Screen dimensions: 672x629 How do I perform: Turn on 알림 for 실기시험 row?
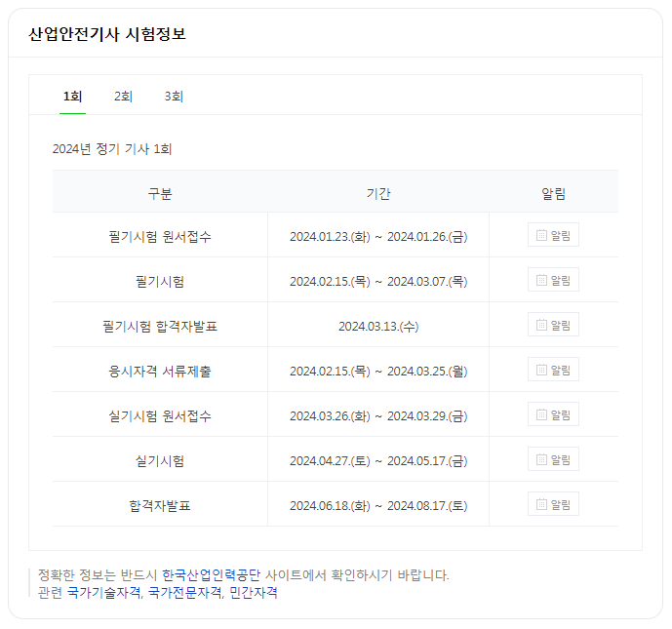553,459
